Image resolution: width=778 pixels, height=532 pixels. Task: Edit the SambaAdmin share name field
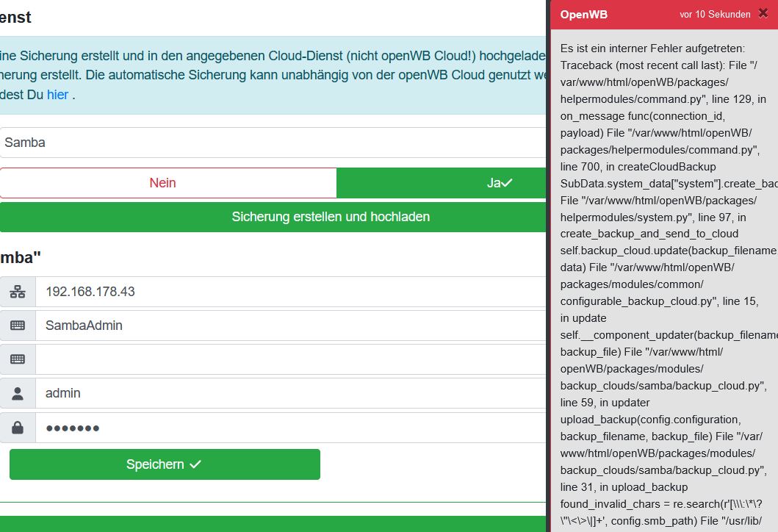[x=291, y=326]
